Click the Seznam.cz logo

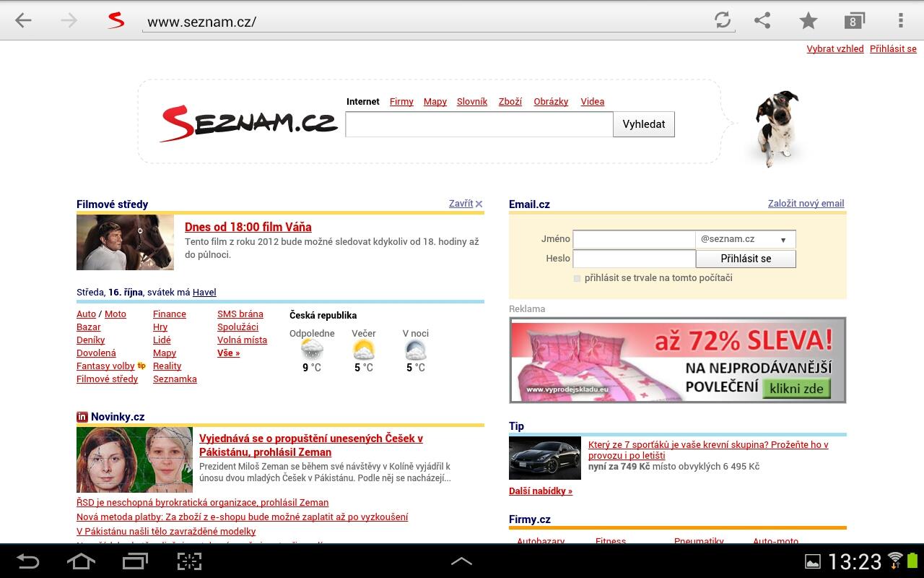pyautogui.click(x=249, y=123)
